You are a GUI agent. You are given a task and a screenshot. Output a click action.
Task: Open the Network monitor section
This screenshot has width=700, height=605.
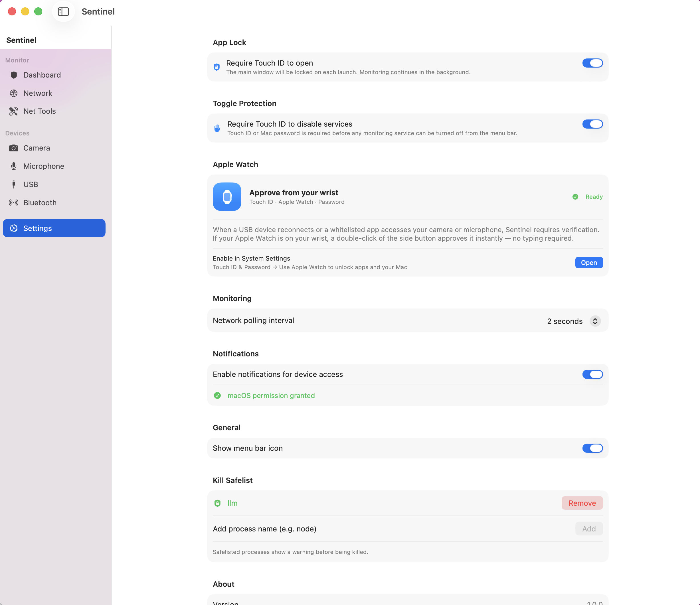pyautogui.click(x=37, y=93)
